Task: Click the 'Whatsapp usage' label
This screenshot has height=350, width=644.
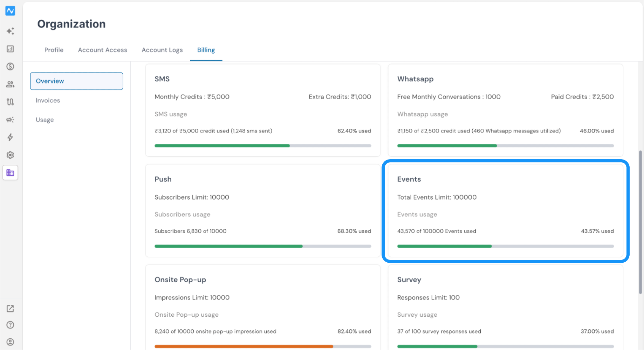Action: [423, 114]
